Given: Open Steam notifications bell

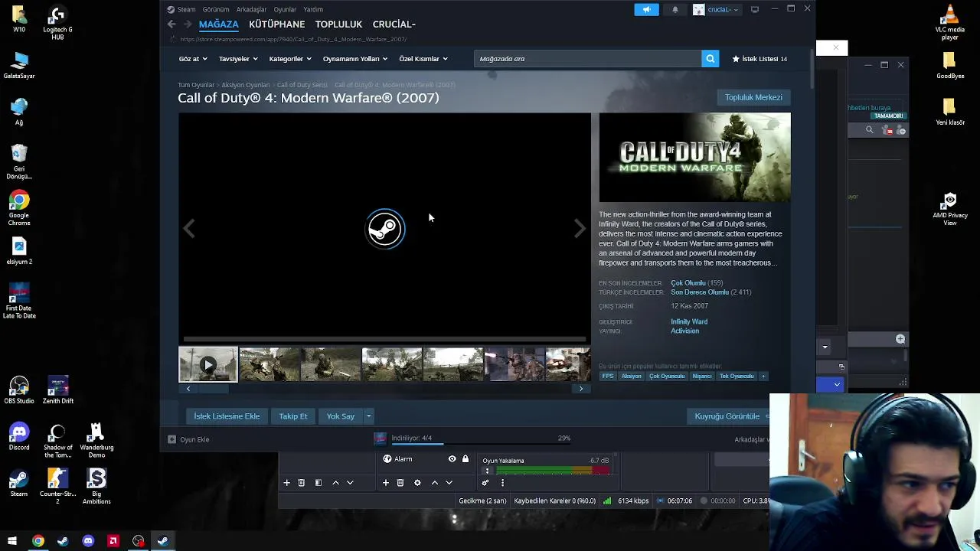Looking at the screenshot, I should [x=675, y=9].
